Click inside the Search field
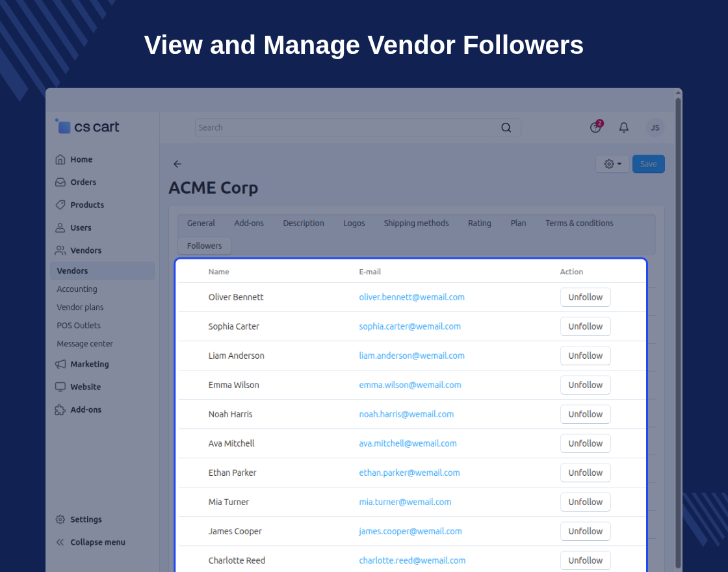Viewport: 728px width, 572px height. click(x=357, y=127)
